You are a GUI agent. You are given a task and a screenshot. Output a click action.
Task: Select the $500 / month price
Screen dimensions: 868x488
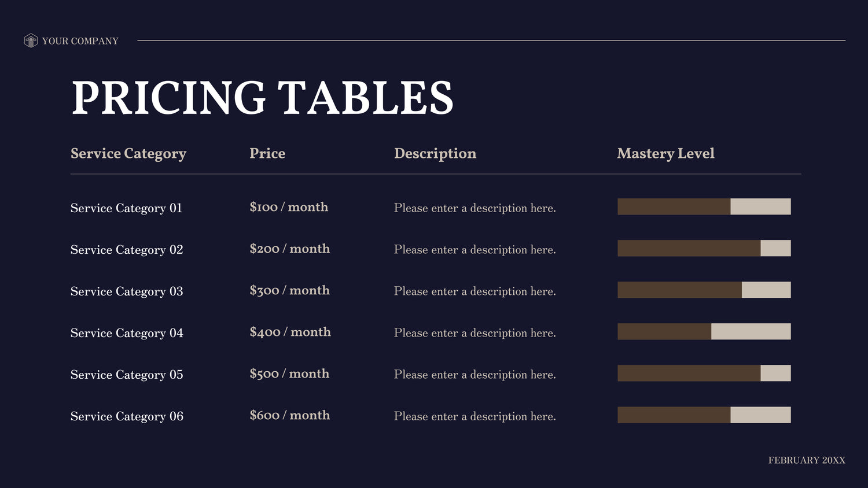tap(289, 374)
